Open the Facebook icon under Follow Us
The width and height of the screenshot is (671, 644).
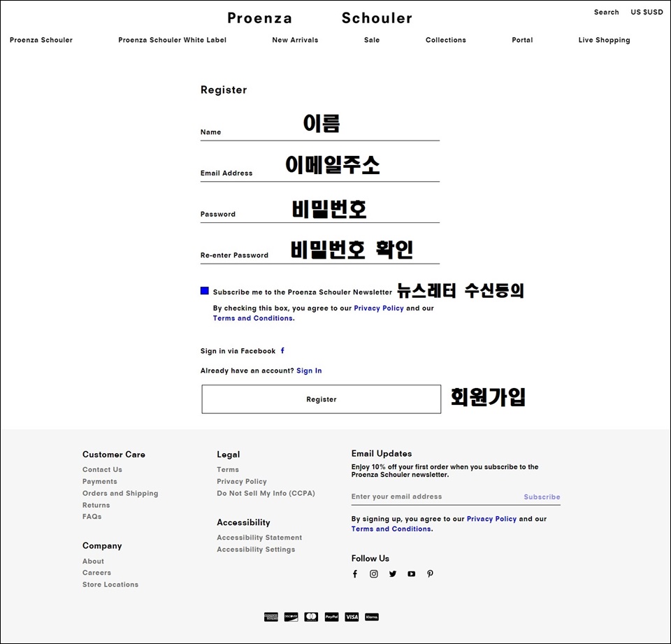coord(355,574)
